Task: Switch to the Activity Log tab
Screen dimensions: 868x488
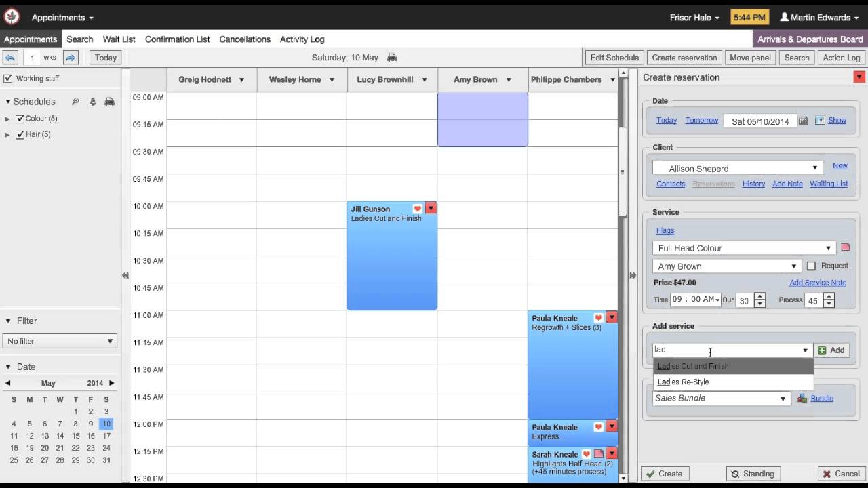Action: click(302, 39)
